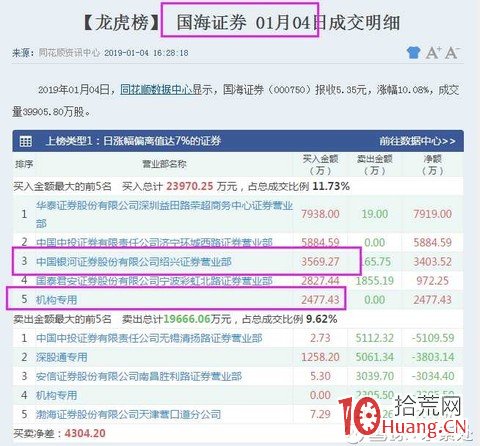Select buy total 23970.25 value

coord(190,186)
